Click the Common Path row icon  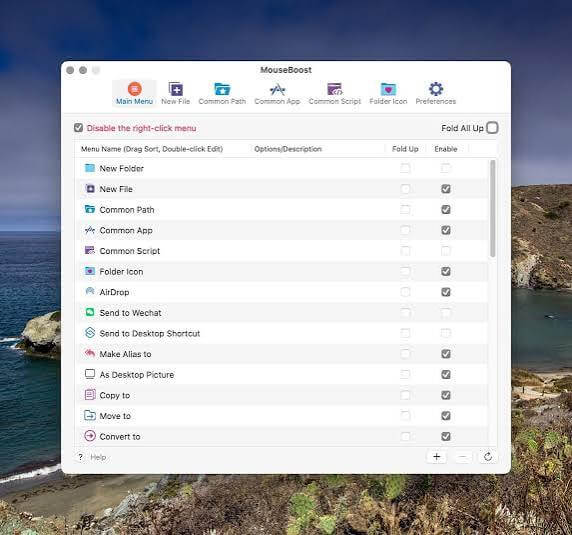click(x=90, y=209)
